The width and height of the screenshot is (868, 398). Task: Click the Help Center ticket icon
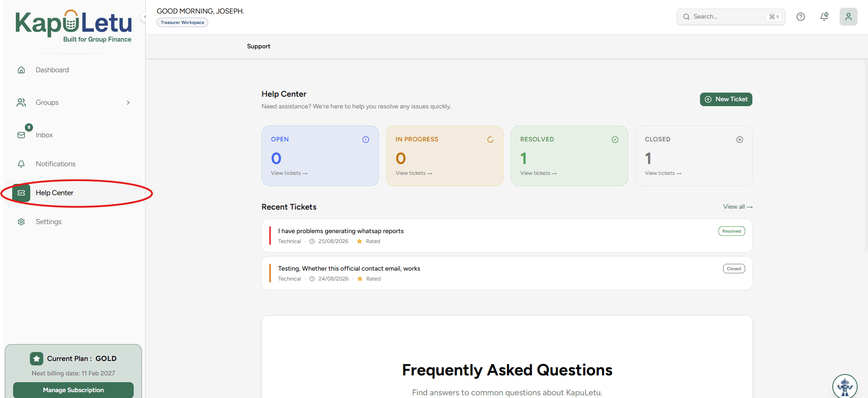pos(21,193)
